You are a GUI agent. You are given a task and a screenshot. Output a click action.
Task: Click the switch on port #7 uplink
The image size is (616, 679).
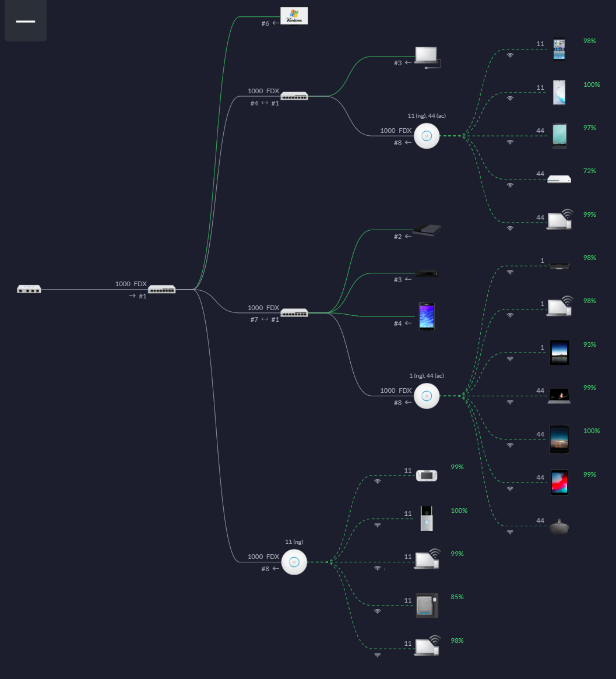pos(294,313)
